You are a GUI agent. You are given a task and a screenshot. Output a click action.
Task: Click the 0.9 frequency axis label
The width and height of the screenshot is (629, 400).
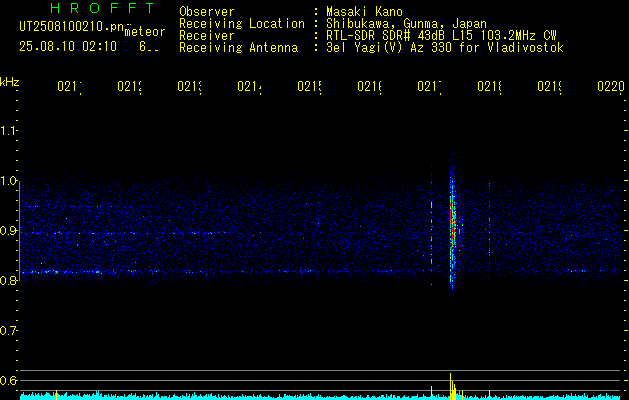[8, 231]
